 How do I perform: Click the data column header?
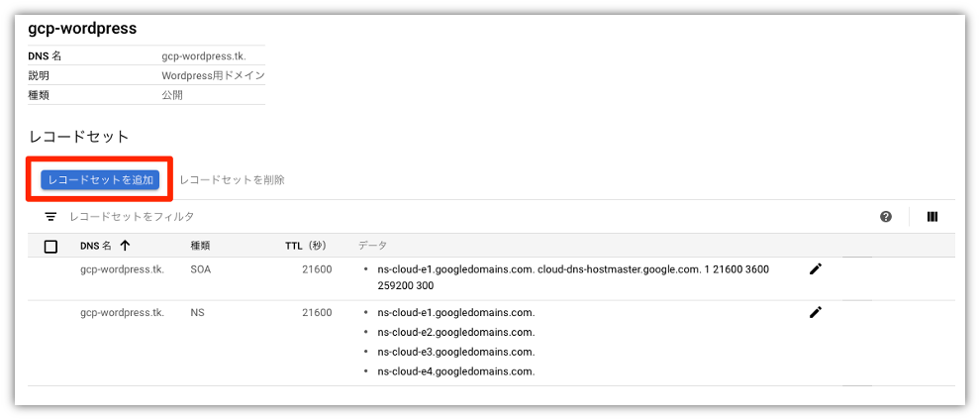tap(372, 246)
